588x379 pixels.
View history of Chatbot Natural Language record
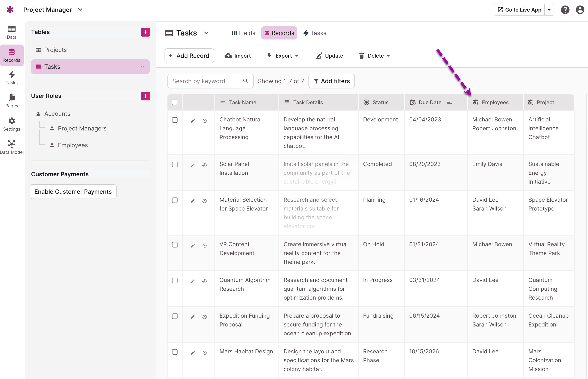204,121
